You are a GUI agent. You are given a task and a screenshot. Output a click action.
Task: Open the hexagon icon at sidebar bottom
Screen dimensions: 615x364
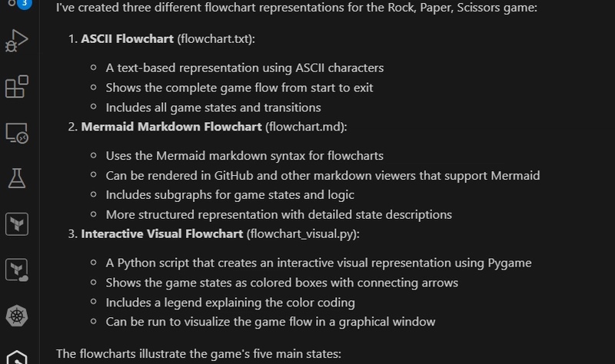click(16, 357)
